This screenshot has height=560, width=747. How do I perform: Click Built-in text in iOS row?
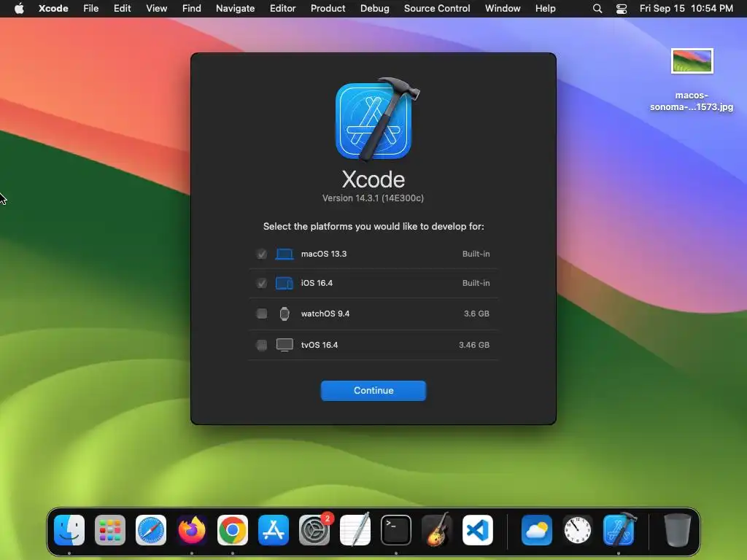[476, 284]
